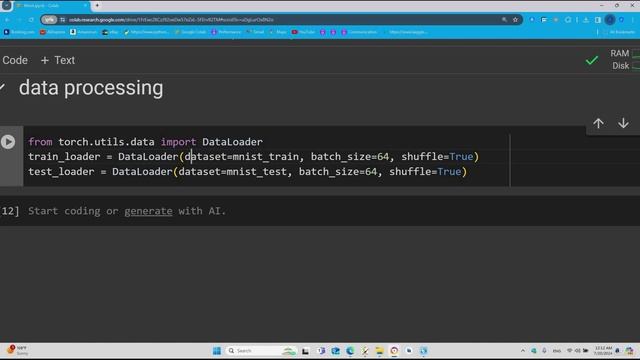
Task: Open Microsoft Edge from taskbar
Action: tap(350, 351)
